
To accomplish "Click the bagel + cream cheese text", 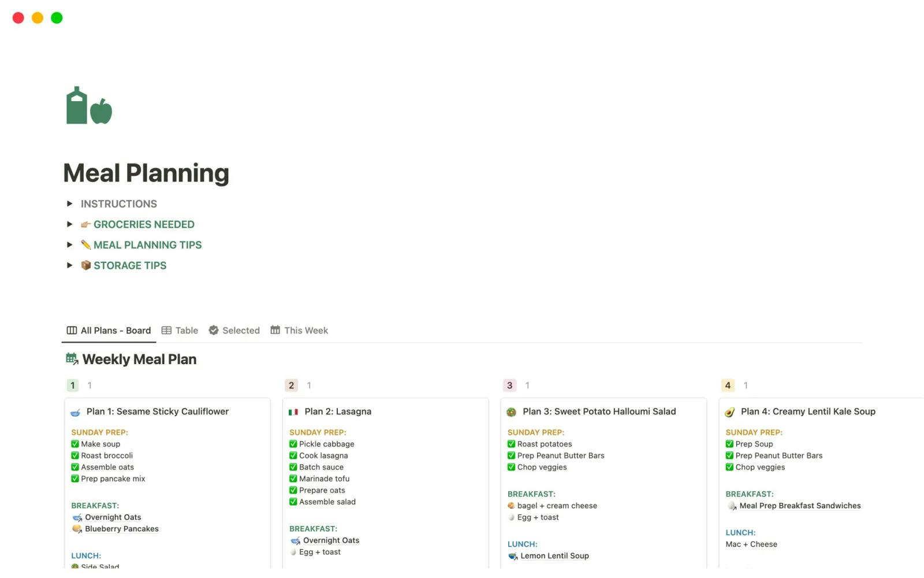I will pyautogui.click(x=557, y=506).
